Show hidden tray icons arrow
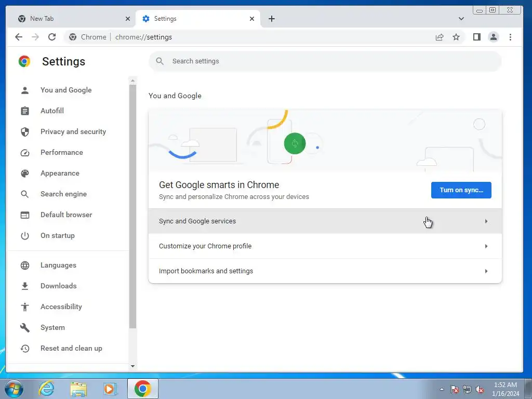 pyautogui.click(x=442, y=389)
